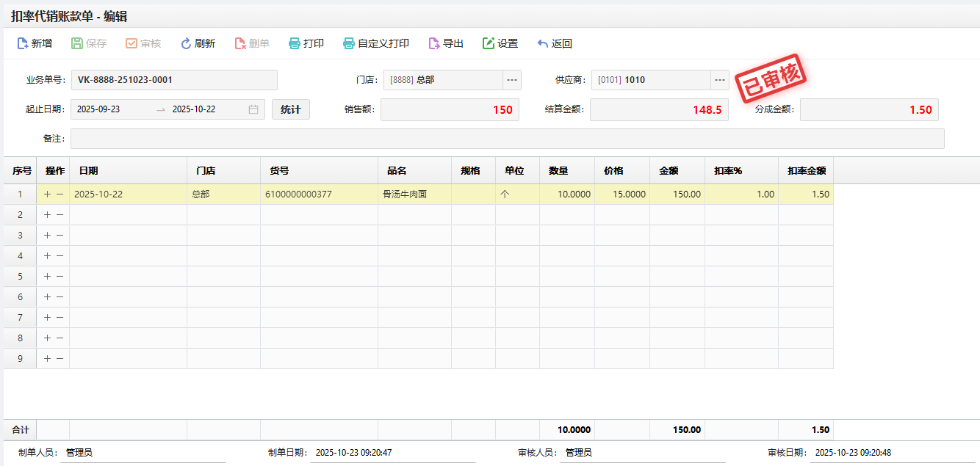The width and height of the screenshot is (980, 466).
Task: Click the 打印 (Print) printer icon
Action: coord(295,43)
